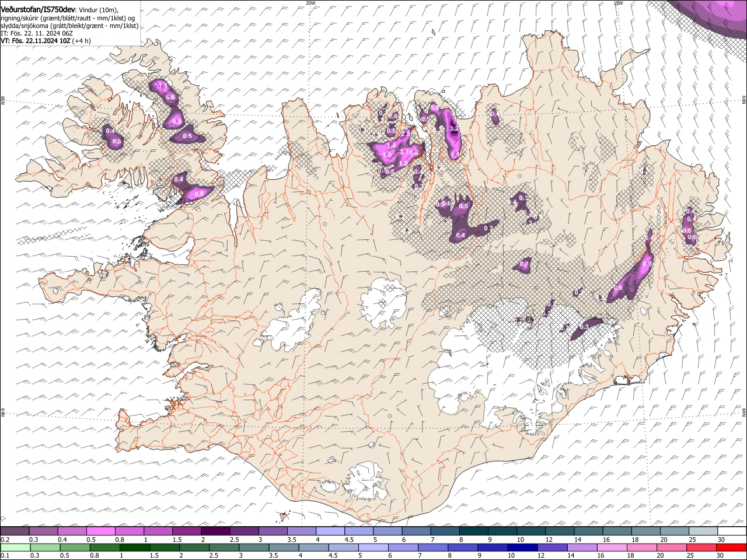Pick the upper legend swatch between 2 and 2.5
Viewport: 747px width, 560px height.
(215, 531)
